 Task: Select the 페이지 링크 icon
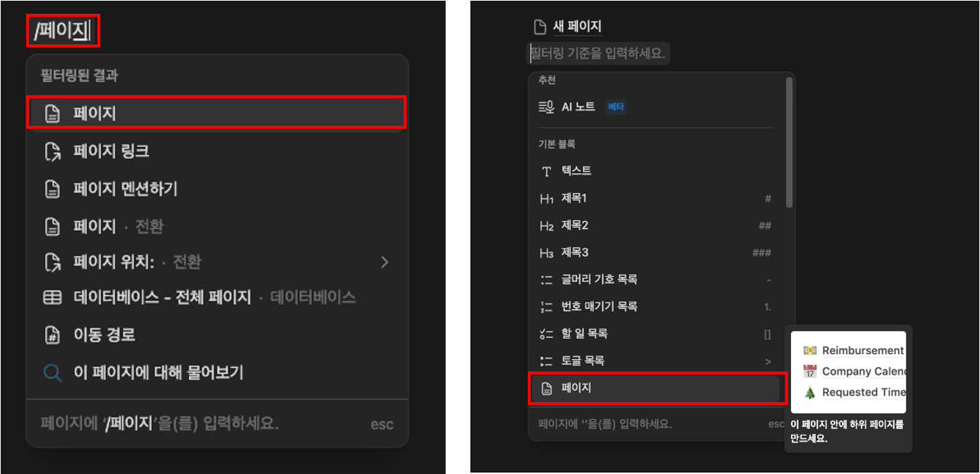[x=52, y=151]
